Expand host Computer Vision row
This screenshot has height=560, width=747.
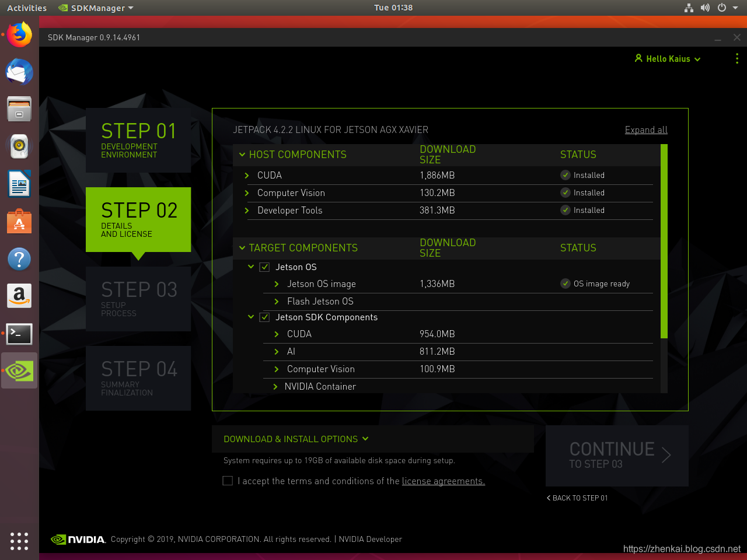[x=247, y=193]
